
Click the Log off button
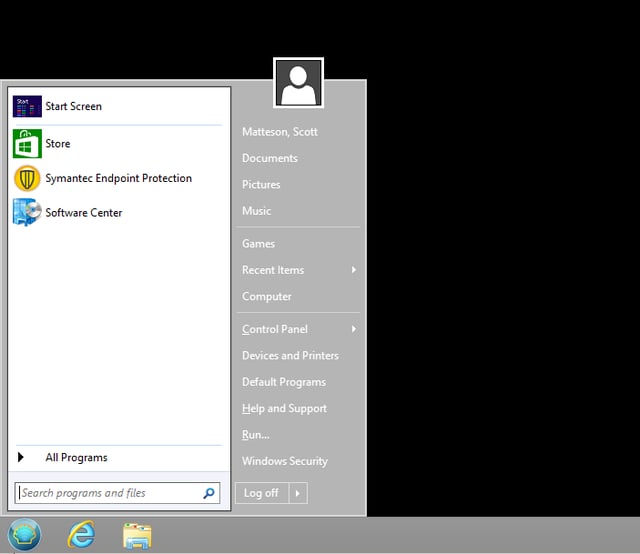coord(262,493)
